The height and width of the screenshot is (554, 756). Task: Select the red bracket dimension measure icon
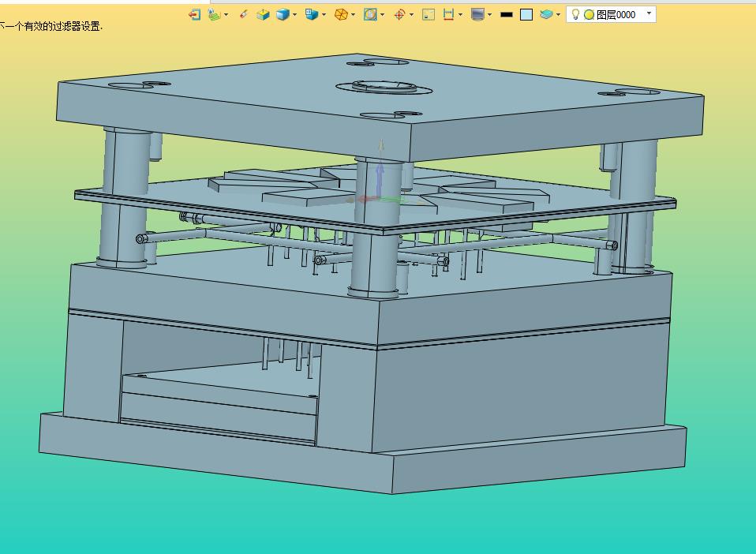coord(448,14)
